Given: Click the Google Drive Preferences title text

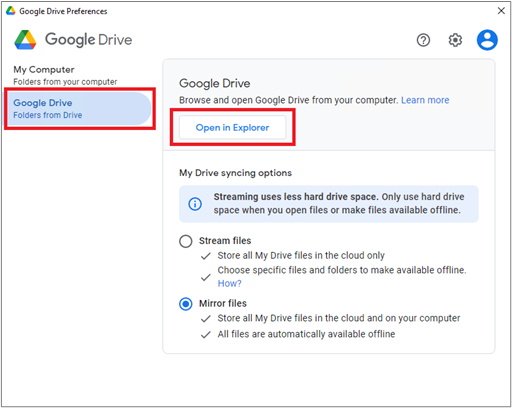Looking at the screenshot, I should (x=63, y=11).
